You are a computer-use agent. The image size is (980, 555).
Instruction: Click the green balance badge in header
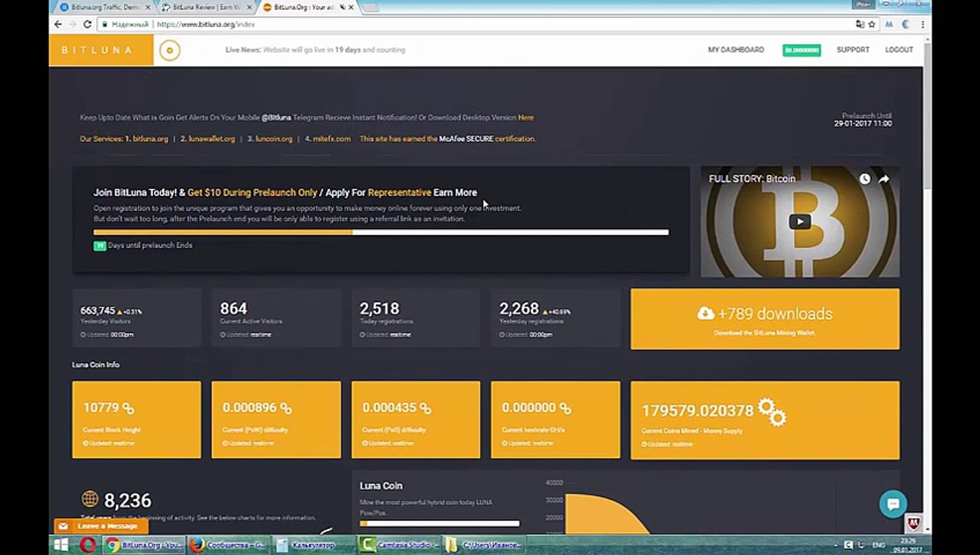tap(801, 50)
